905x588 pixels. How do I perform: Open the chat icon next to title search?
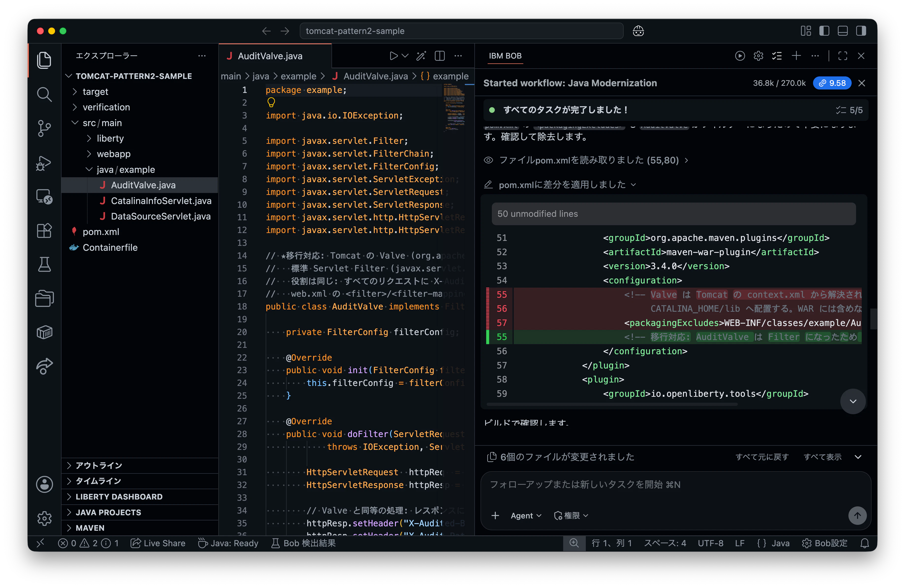pos(638,31)
